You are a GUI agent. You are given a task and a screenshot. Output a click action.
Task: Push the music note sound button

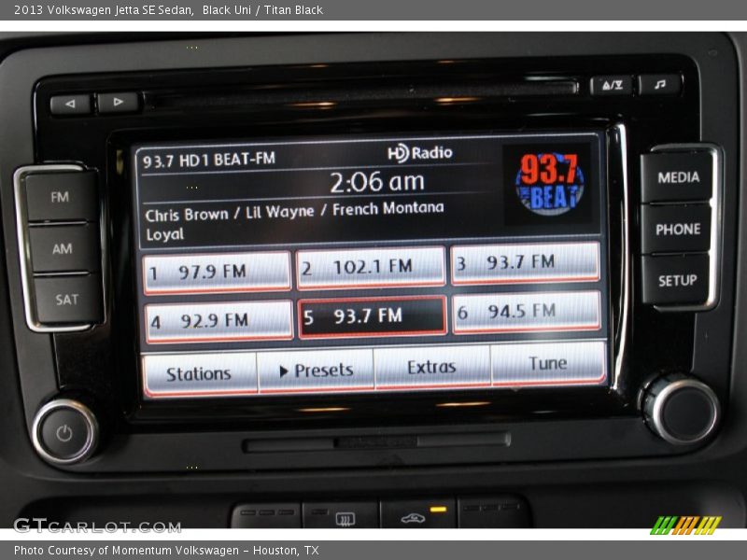point(660,84)
